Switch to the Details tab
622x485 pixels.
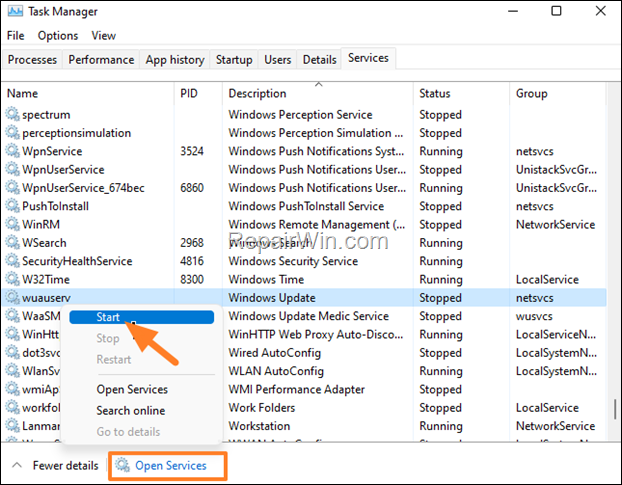click(x=319, y=59)
